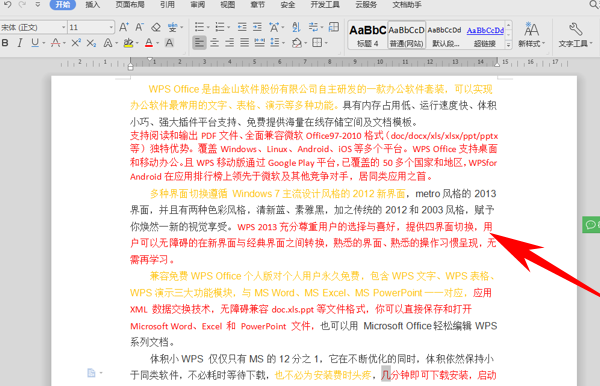Switch to 审阅 tab
600x386 pixels.
click(197, 5)
